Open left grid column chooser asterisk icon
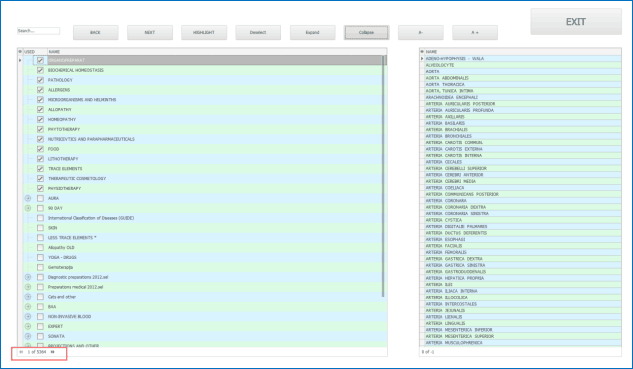 point(20,52)
